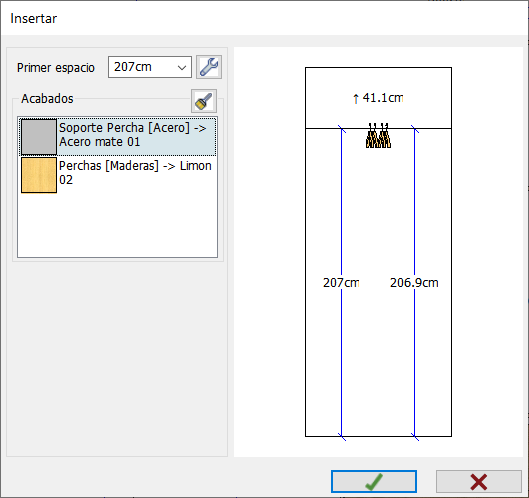Click the 206.9cm dimension label in the preview
The width and height of the screenshot is (529, 498).
[414, 283]
